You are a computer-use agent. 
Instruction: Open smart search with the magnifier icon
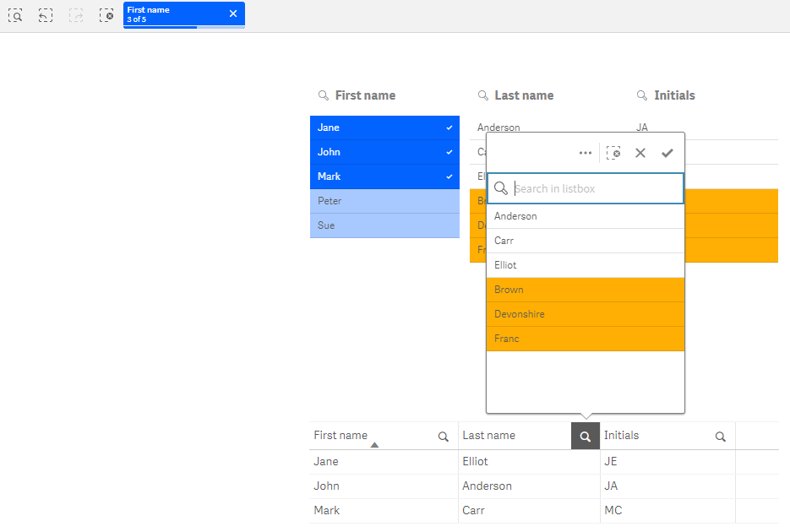click(x=15, y=14)
